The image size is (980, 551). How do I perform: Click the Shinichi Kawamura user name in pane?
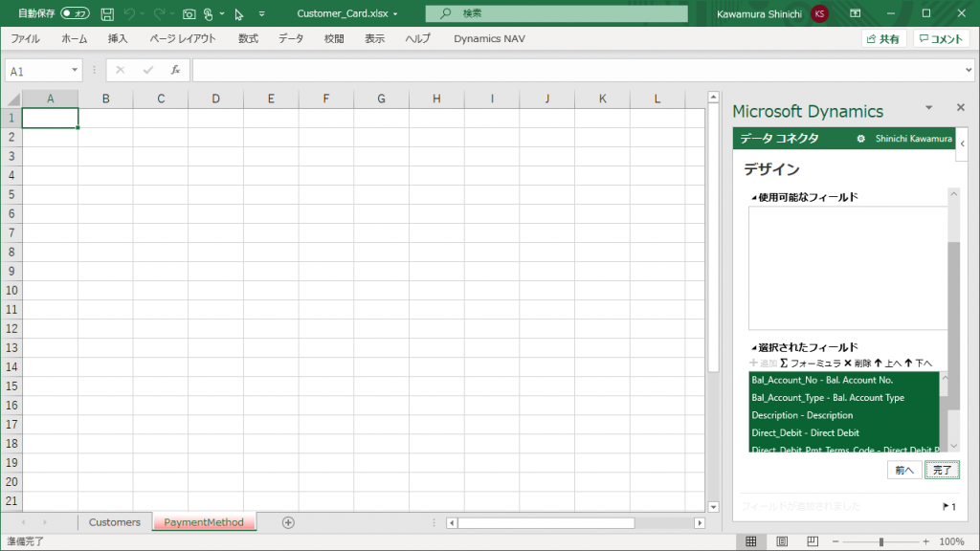914,139
